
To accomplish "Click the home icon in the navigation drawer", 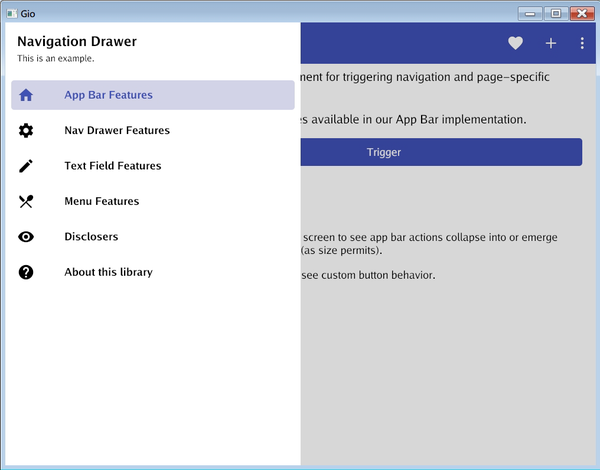I will [x=26, y=95].
